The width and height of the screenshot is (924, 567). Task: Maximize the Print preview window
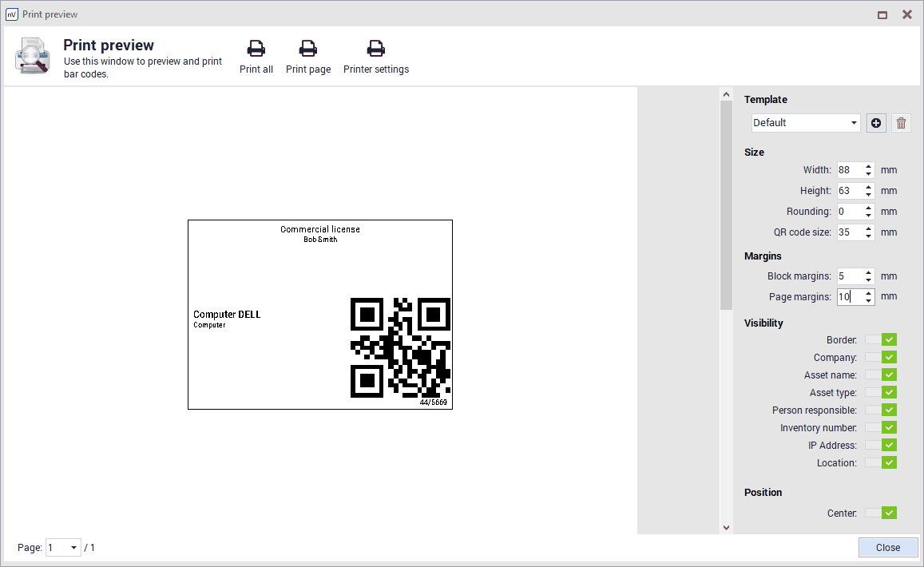[882, 14]
